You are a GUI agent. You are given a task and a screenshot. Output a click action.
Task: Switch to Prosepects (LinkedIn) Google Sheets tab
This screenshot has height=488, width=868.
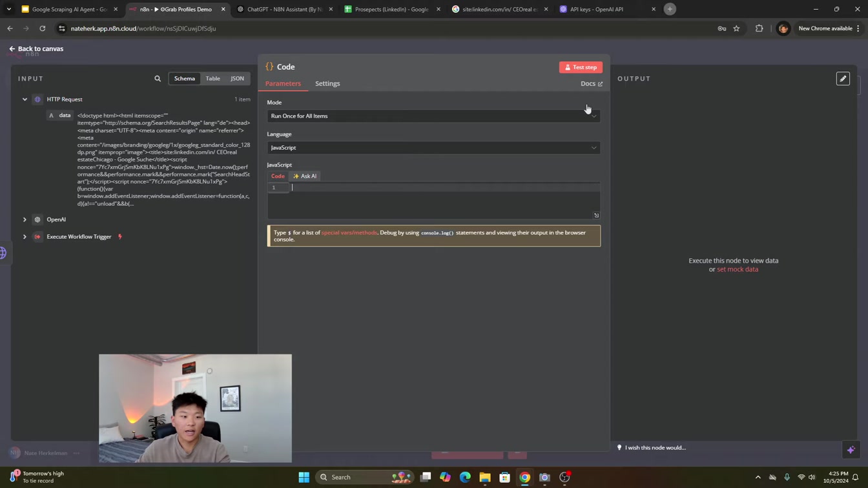pyautogui.click(x=392, y=9)
